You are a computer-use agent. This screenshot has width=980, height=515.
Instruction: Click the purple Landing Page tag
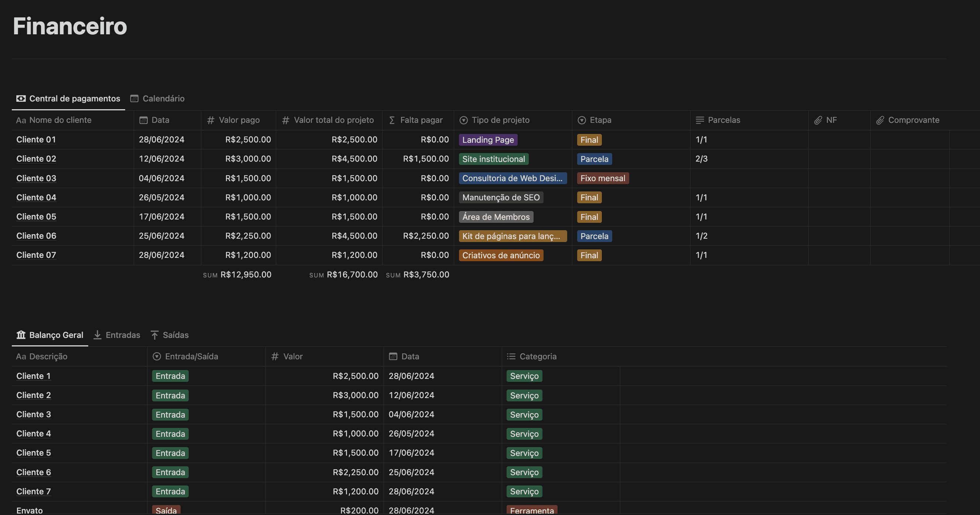pyautogui.click(x=488, y=140)
